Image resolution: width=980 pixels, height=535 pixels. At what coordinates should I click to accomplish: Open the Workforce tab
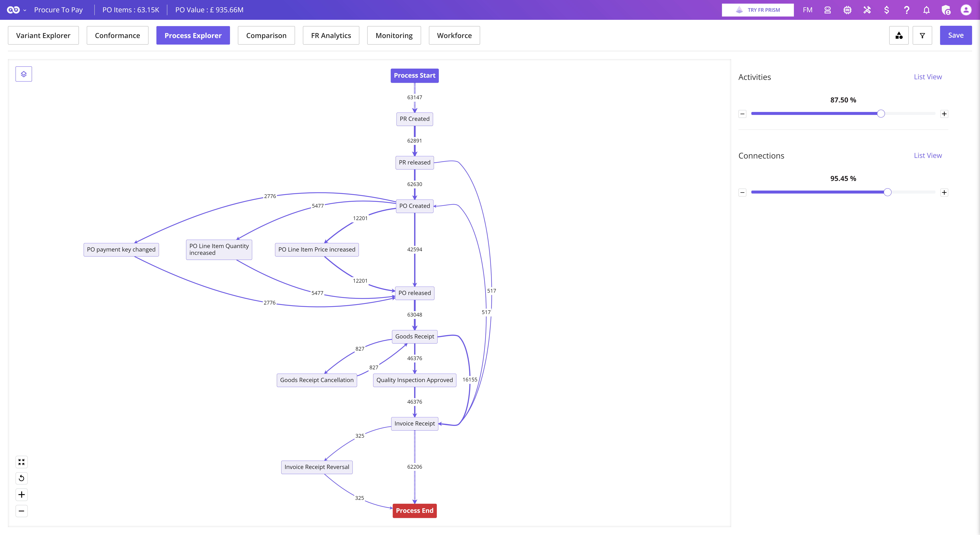click(454, 35)
